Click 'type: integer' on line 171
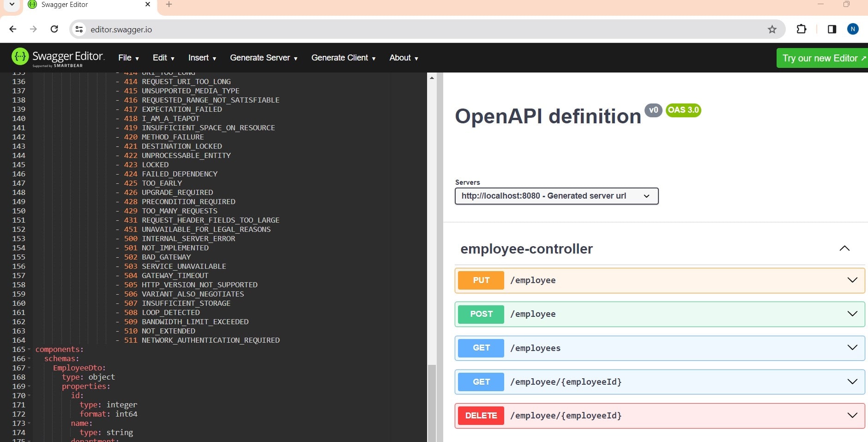The height and width of the screenshot is (442, 868). point(108,405)
